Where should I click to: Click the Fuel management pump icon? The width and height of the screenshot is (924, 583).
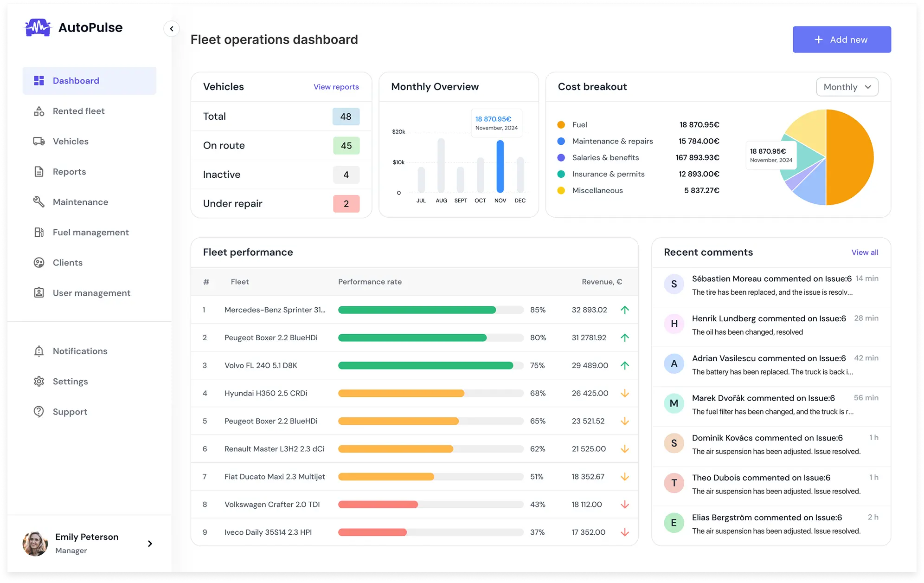39,233
